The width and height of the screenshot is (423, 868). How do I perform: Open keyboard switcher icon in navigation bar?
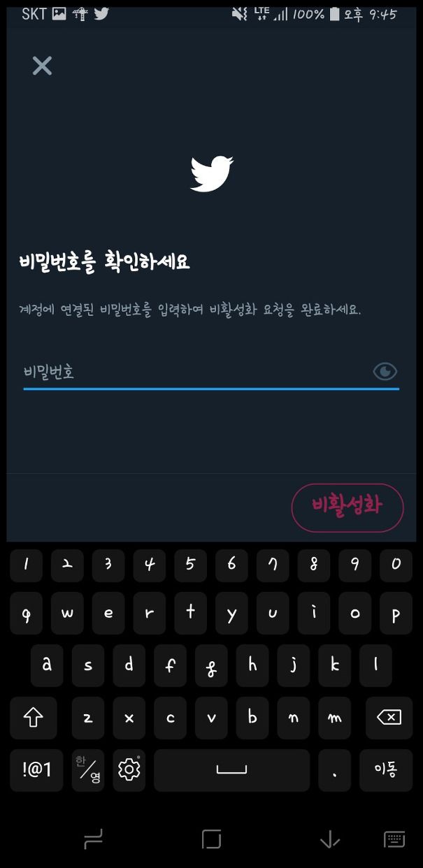(394, 839)
